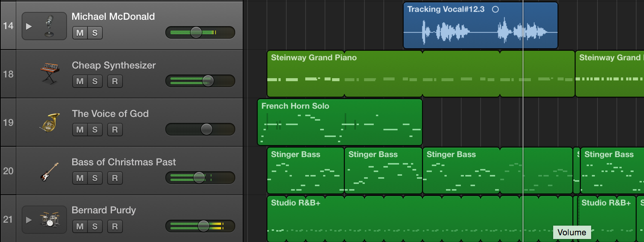Mute the Bass of Christmas Past track
The image size is (644, 242).
[x=80, y=178]
